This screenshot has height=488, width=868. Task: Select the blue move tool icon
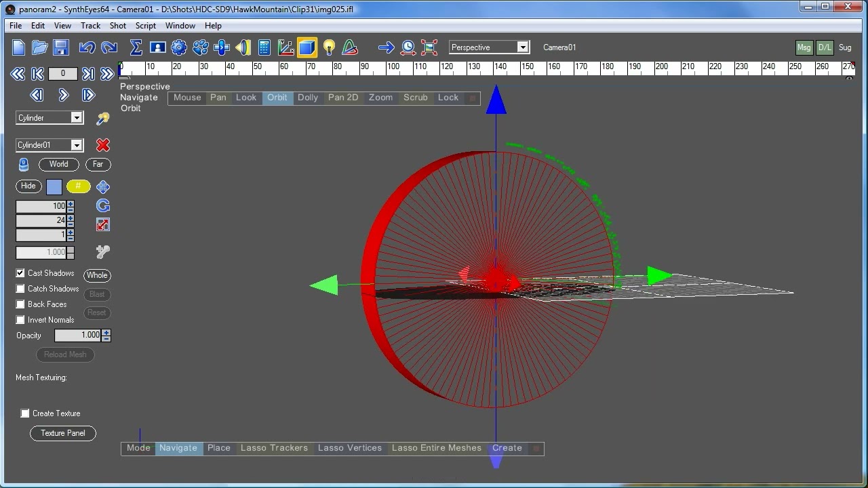pyautogui.click(x=103, y=187)
